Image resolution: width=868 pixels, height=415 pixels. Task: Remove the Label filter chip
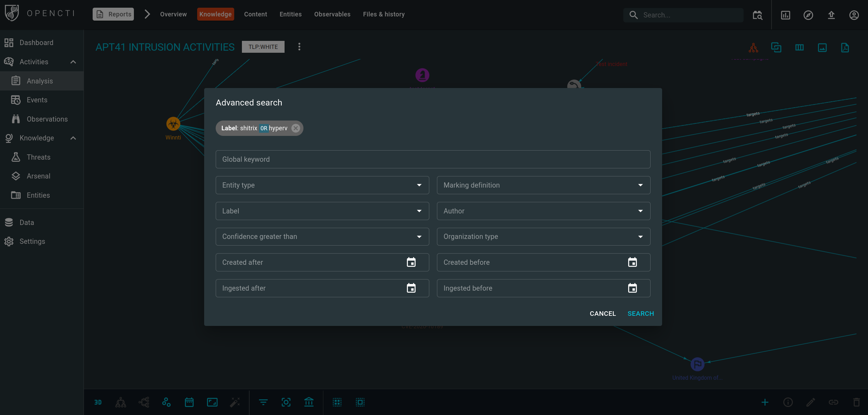click(x=296, y=128)
